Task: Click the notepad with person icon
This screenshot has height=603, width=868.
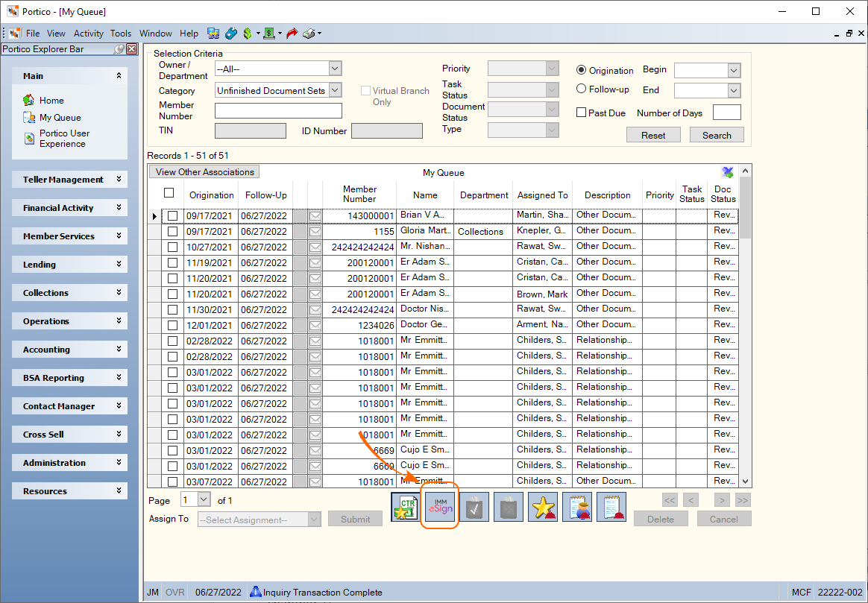Action: coord(577,507)
